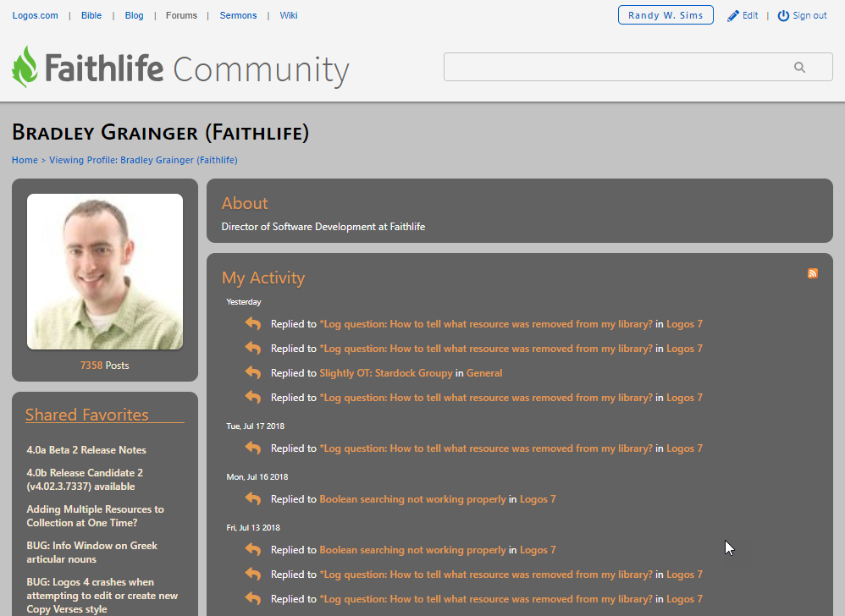Open Slightly OT: Stardock Groupy thread
The height and width of the screenshot is (616, 845).
[x=386, y=372]
